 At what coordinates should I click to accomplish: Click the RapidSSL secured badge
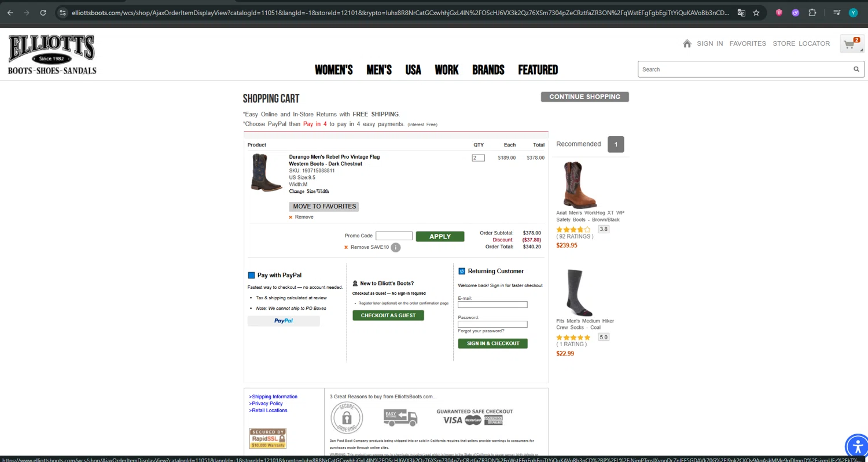pyautogui.click(x=268, y=438)
